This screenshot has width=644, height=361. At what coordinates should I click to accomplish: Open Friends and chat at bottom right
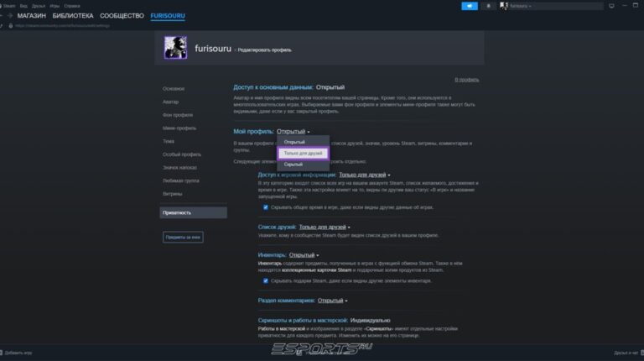pyautogui.click(x=625, y=353)
